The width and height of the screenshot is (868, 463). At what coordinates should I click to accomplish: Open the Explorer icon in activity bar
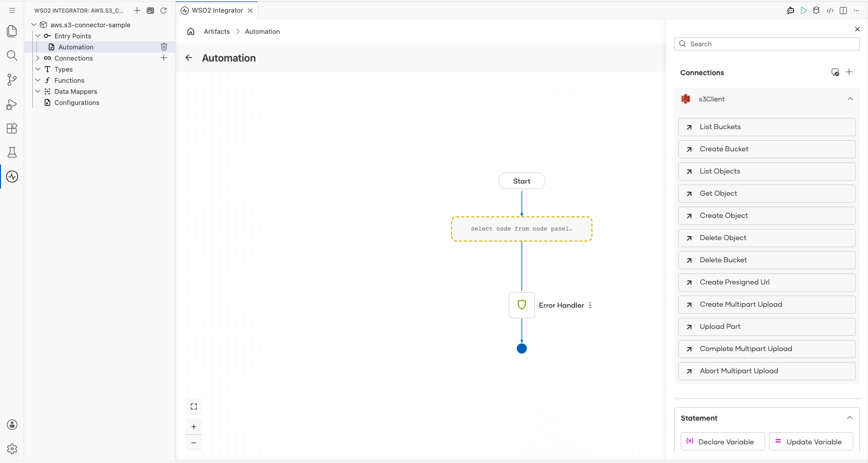12,31
